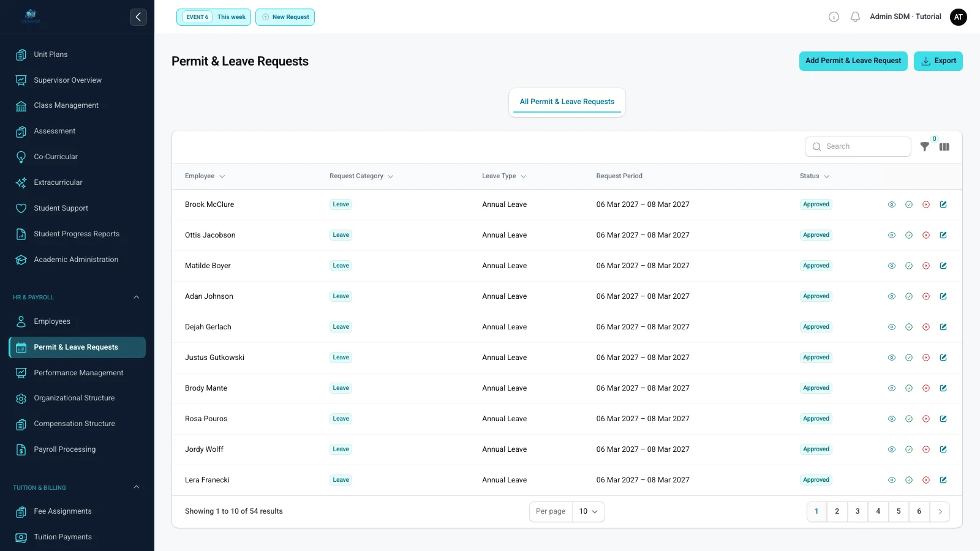Click the New Request button
The height and width of the screenshot is (551, 980).
pos(285,17)
